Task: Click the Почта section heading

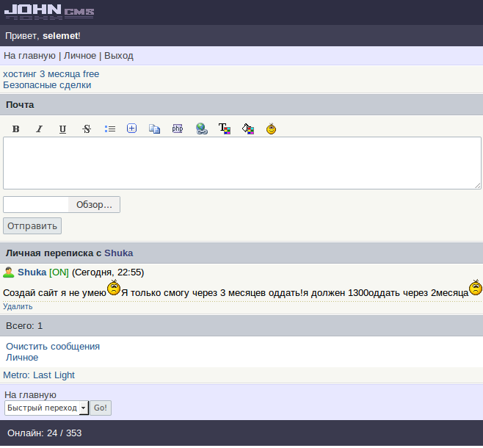Action: point(20,105)
